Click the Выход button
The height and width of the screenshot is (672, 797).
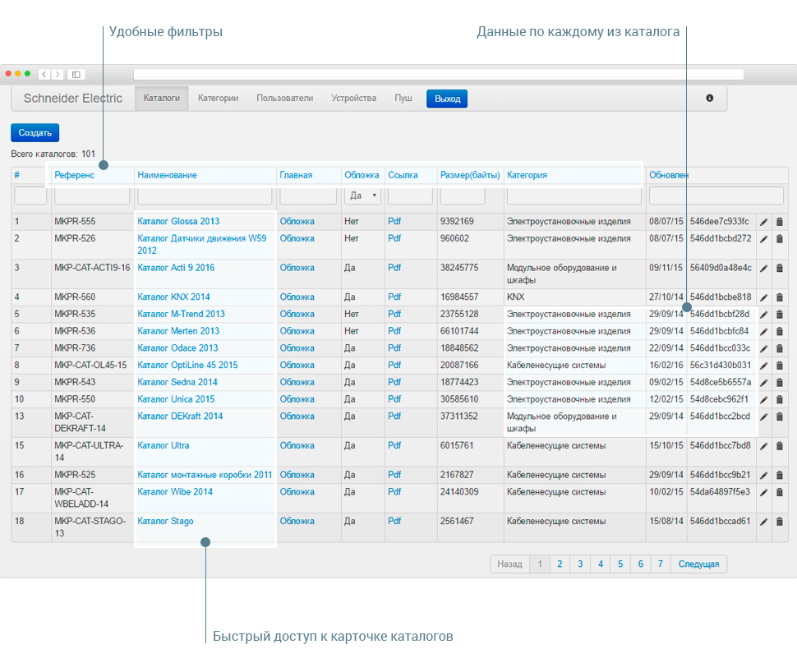[x=447, y=99]
